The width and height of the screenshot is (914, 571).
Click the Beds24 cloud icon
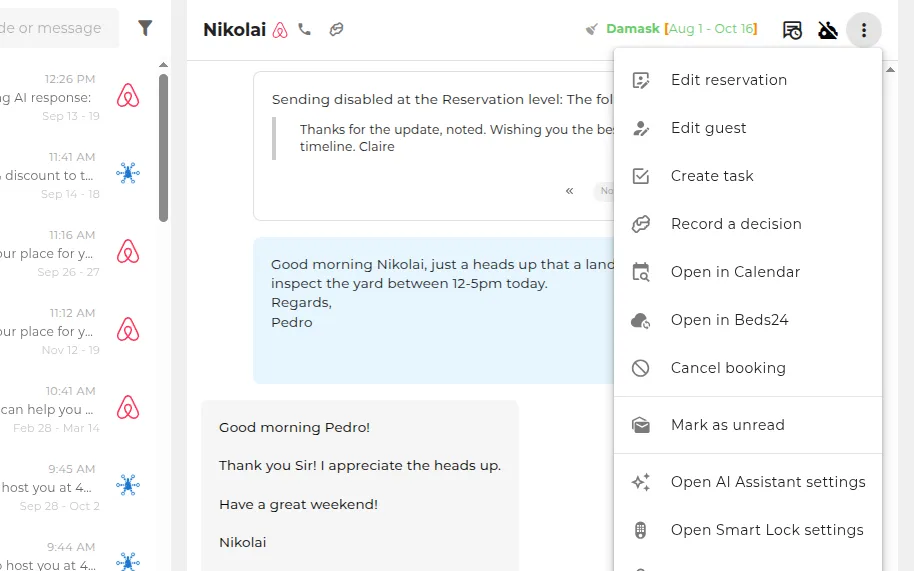click(641, 320)
